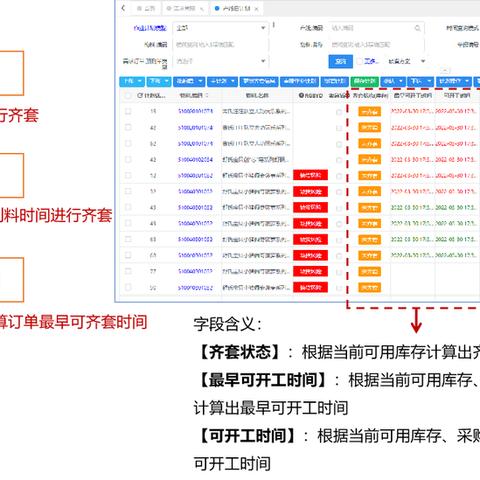Image resolution: width=480 pixels, height=480 pixels.
Task: Tick the checkbox beside the query button
Action: point(359,61)
